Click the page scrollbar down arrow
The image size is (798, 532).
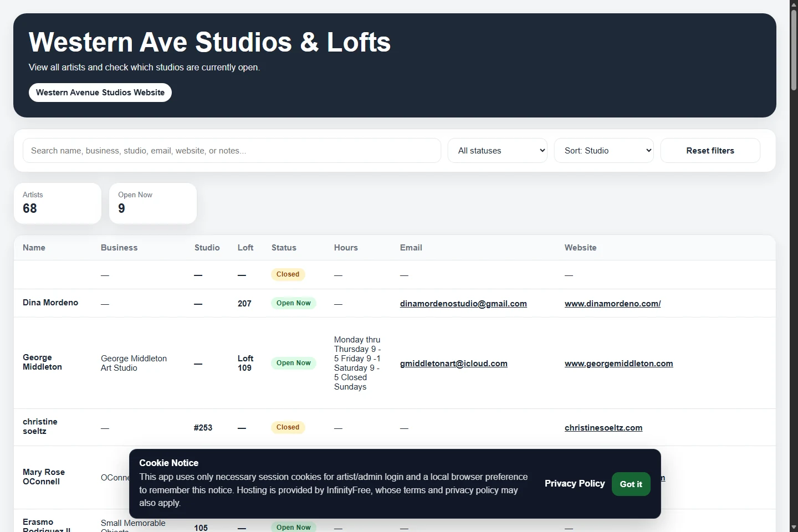(x=794, y=527)
